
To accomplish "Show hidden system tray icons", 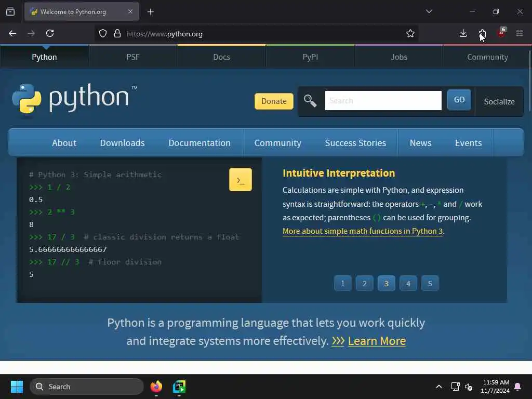I will [438, 387].
